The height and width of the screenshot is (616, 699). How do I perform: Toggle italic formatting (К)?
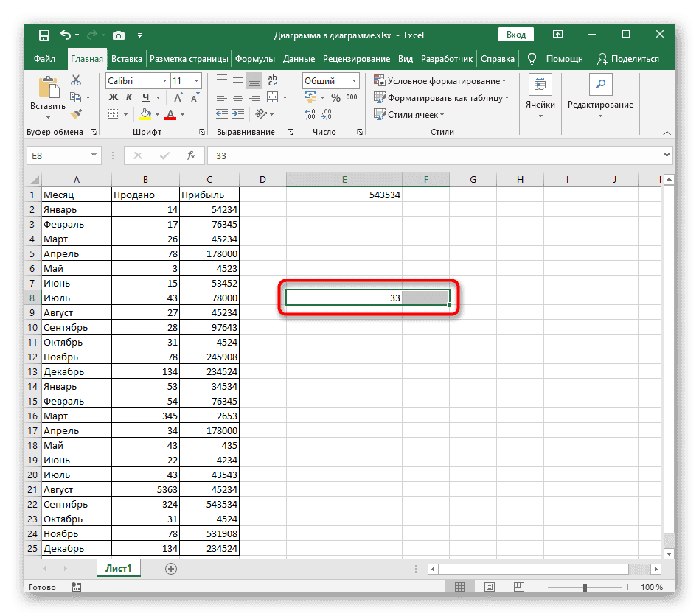[130, 97]
